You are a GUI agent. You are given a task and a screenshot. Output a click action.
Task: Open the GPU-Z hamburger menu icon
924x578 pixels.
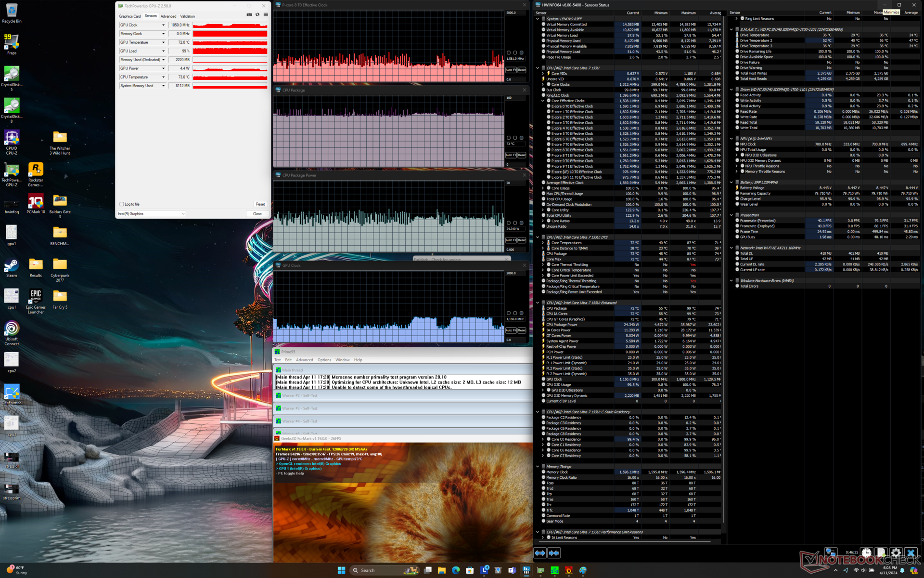point(266,15)
